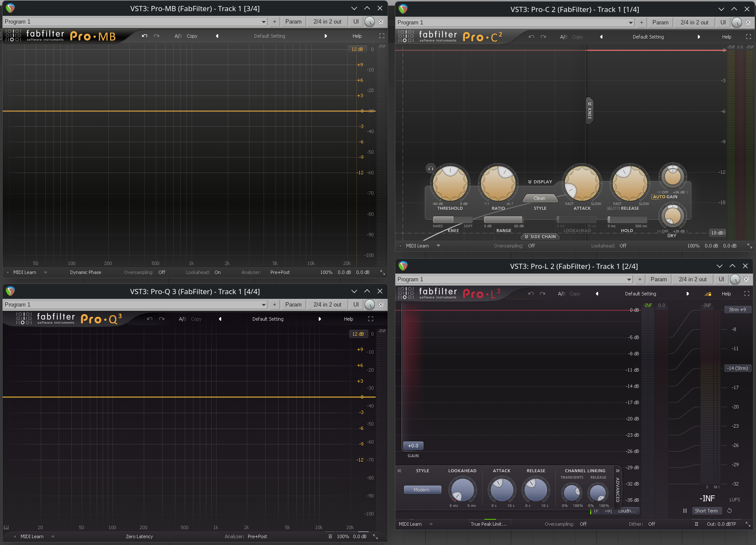Screen dimensions: 756x545
Task: Open Dynamic Phase processing mode menu in Pro-MB
Action: pyautogui.click(x=86, y=272)
